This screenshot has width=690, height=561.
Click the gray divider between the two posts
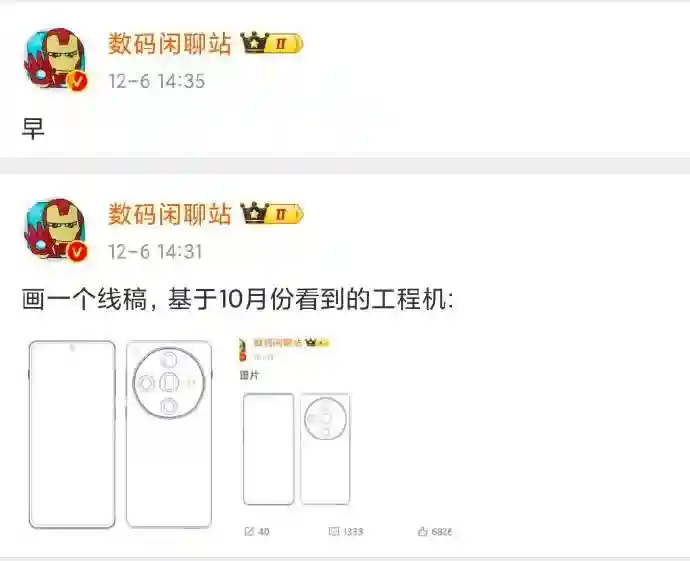[x=345, y=165]
